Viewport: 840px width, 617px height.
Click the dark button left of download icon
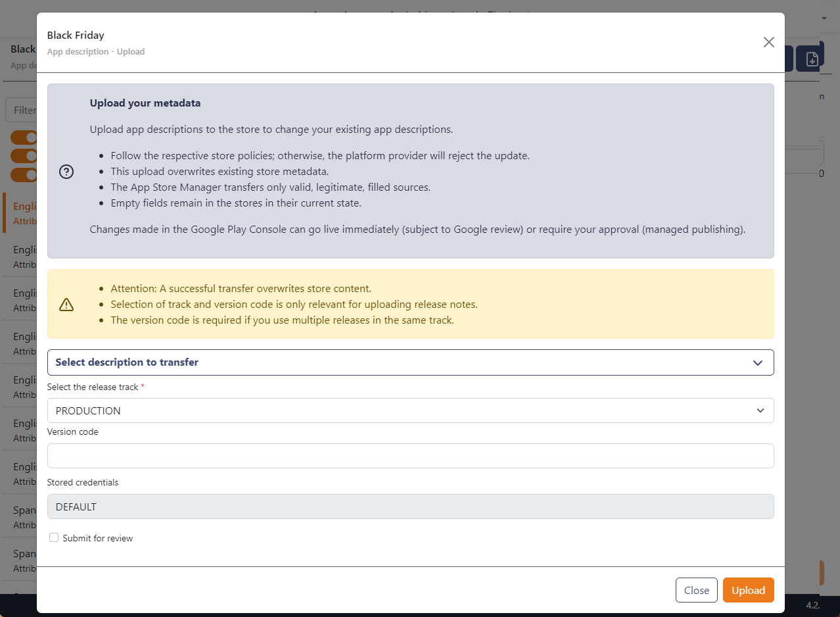pos(789,59)
